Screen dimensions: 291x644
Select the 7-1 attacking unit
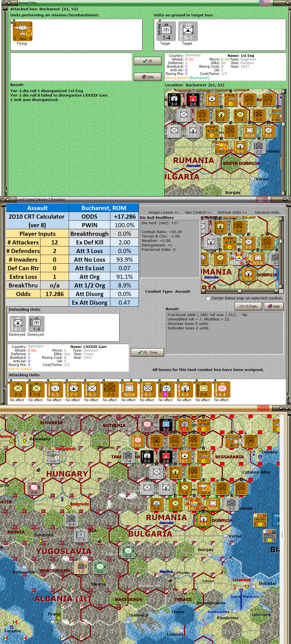coord(73,389)
